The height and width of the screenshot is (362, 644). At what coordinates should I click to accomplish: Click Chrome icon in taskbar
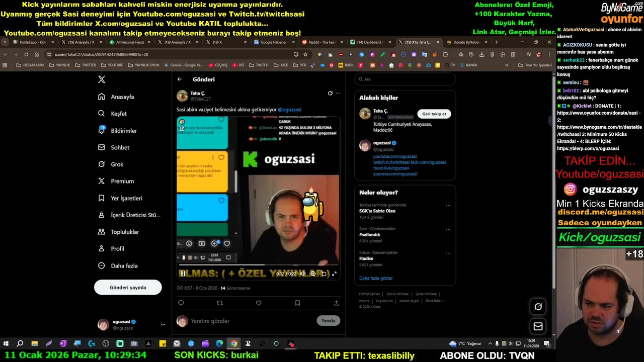pyautogui.click(x=233, y=344)
